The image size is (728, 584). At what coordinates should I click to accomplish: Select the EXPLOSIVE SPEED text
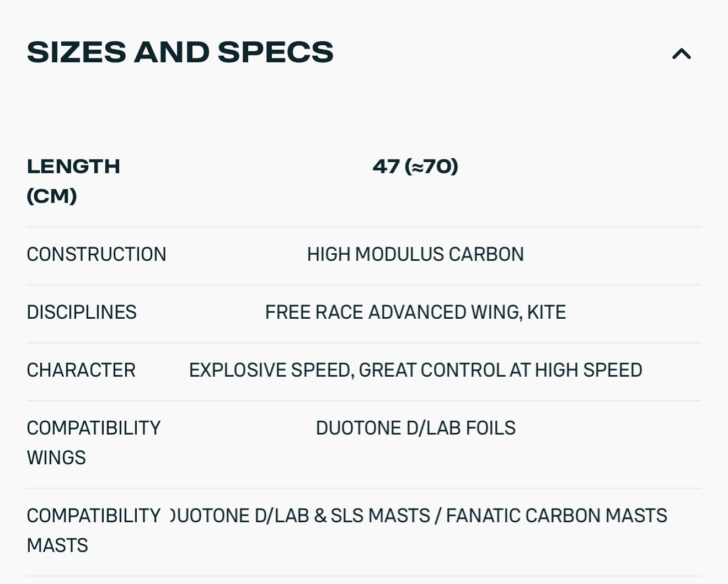pos(271,370)
